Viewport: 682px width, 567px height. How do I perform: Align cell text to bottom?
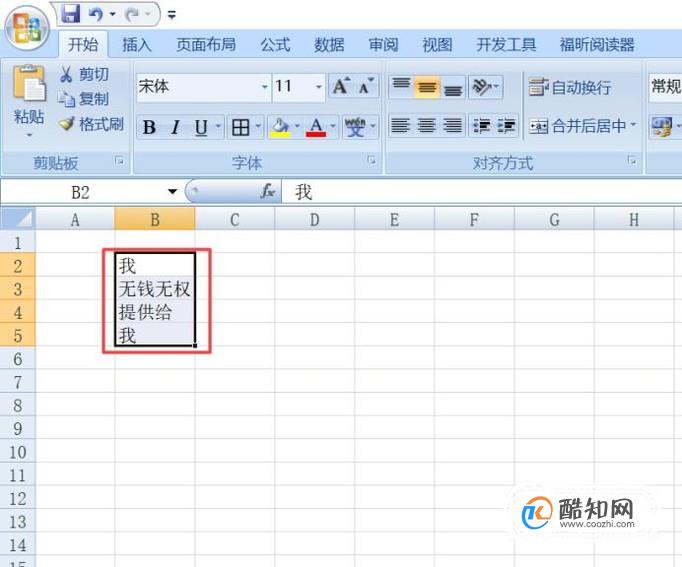click(x=453, y=87)
